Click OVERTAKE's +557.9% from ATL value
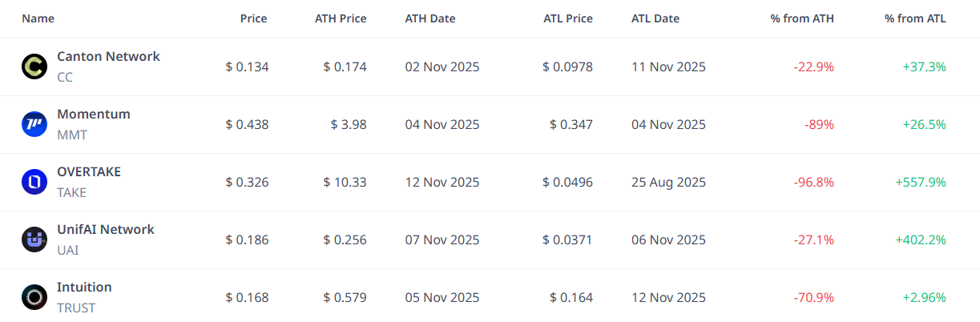Image resolution: width=980 pixels, height=322 pixels. pos(921,182)
